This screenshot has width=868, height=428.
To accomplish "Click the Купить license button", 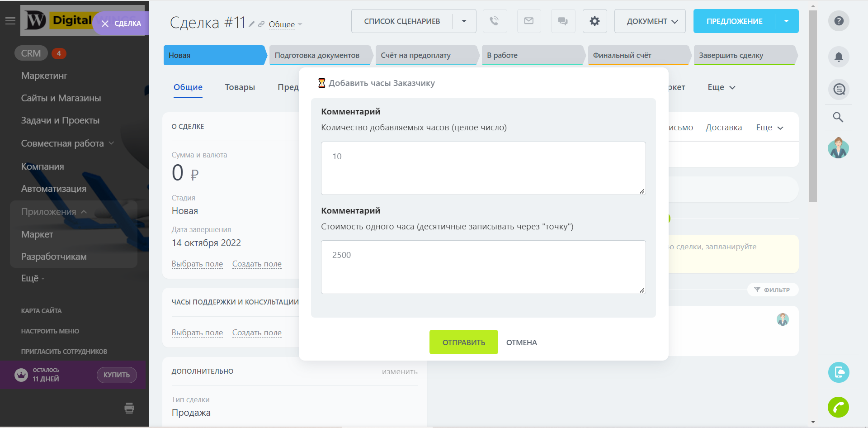I will coord(117,375).
